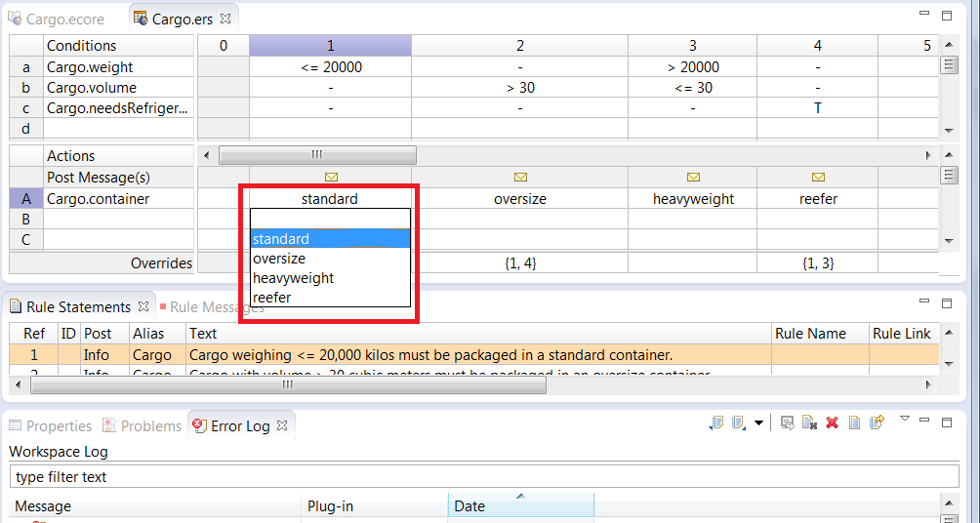Close the Rule Statements view tab
The height and width of the screenshot is (523, 980).
point(143,306)
